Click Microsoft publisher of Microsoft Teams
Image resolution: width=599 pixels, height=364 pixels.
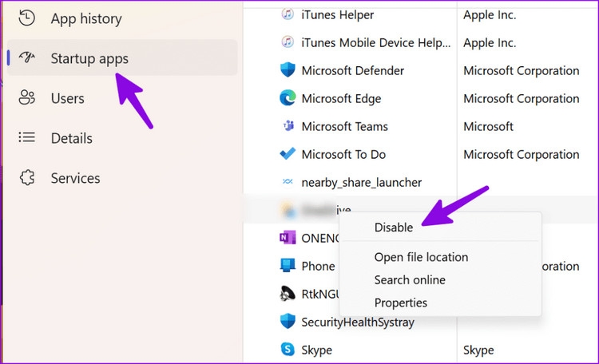pos(488,126)
